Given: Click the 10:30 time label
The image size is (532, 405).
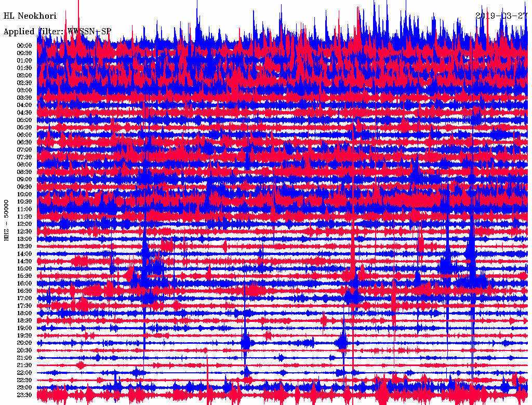Looking at the screenshot, I should [x=24, y=202].
